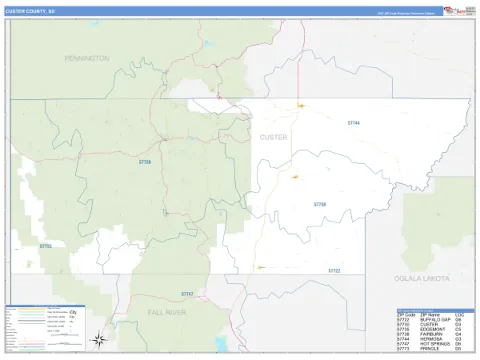The width and height of the screenshot is (480, 360).
Task: Click the "ZIP Name" column header
Action: (430, 315)
